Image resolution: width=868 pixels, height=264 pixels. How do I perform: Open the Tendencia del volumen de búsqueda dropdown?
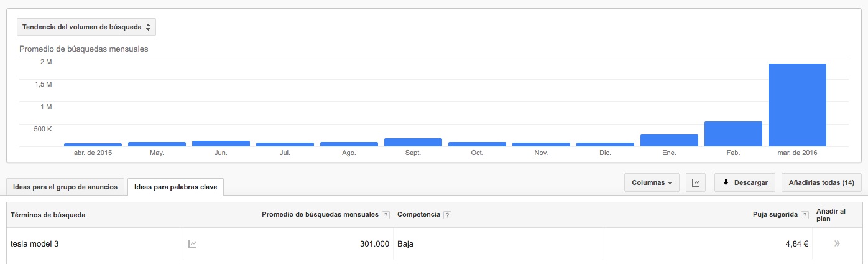pos(86,27)
